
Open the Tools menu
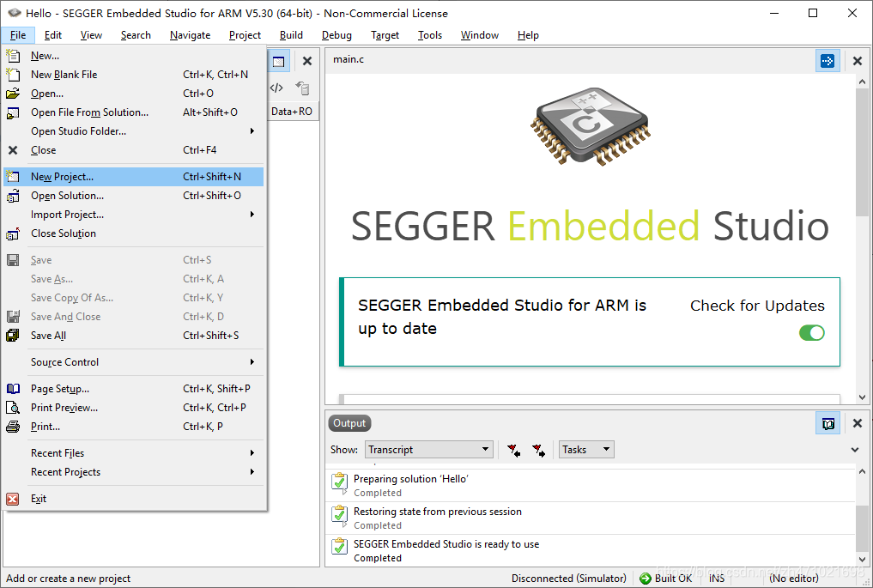(430, 35)
